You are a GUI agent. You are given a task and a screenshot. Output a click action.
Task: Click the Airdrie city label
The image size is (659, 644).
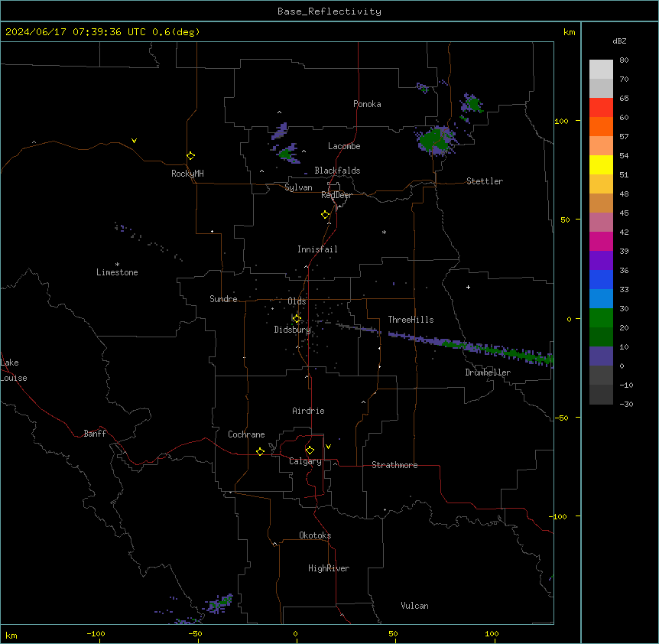[308, 411]
